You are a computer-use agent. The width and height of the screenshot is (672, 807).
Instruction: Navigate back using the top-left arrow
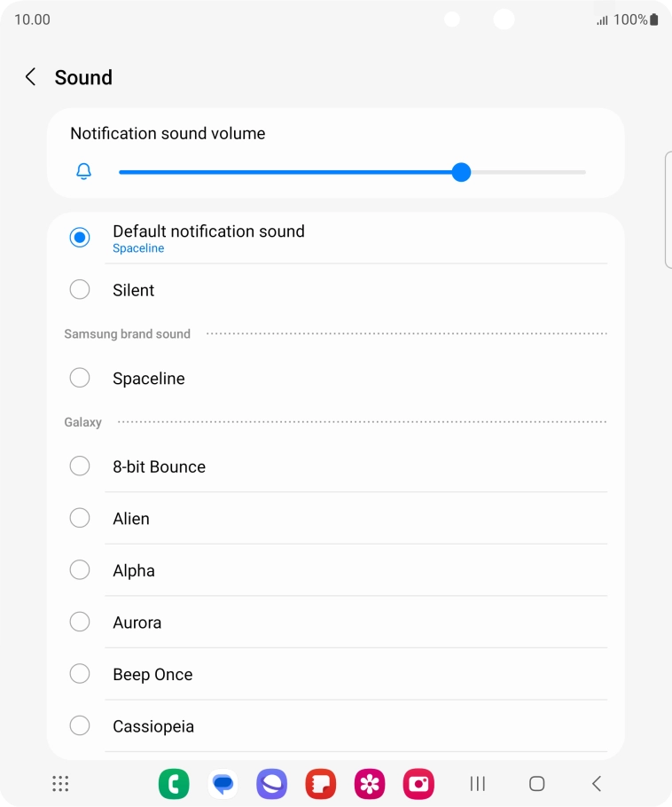coord(29,77)
